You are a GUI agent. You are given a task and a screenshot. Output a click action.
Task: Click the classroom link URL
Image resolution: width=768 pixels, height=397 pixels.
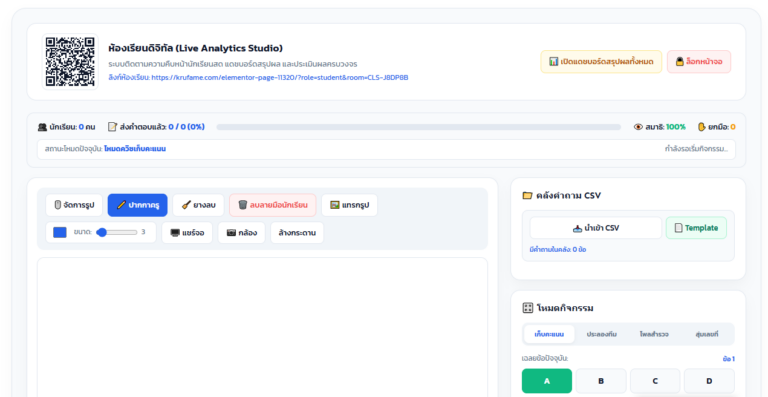[x=280, y=77]
